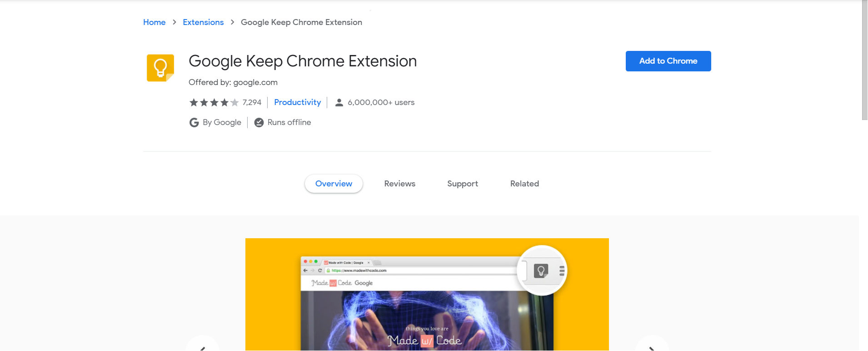
Task: Open the Support tab
Action: [463, 184]
